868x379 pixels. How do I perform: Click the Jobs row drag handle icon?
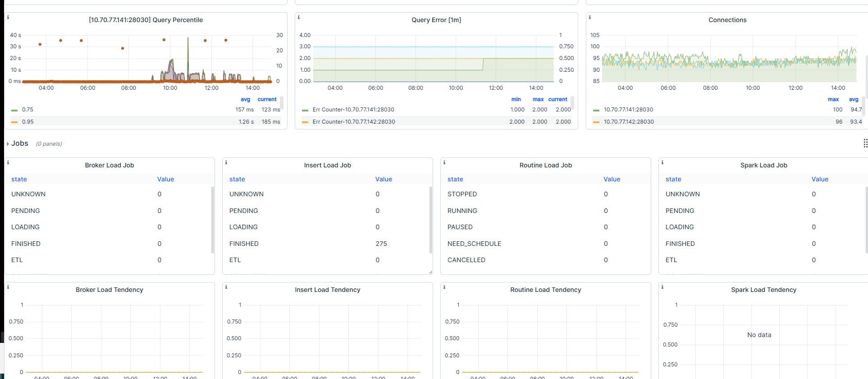click(x=865, y=143)
